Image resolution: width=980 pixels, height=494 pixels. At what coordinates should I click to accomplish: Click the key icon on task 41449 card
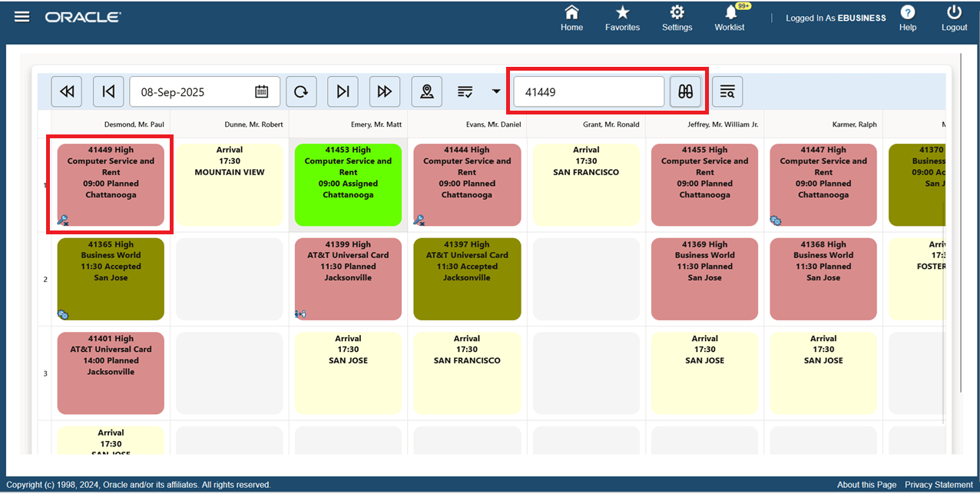point(64,220)
